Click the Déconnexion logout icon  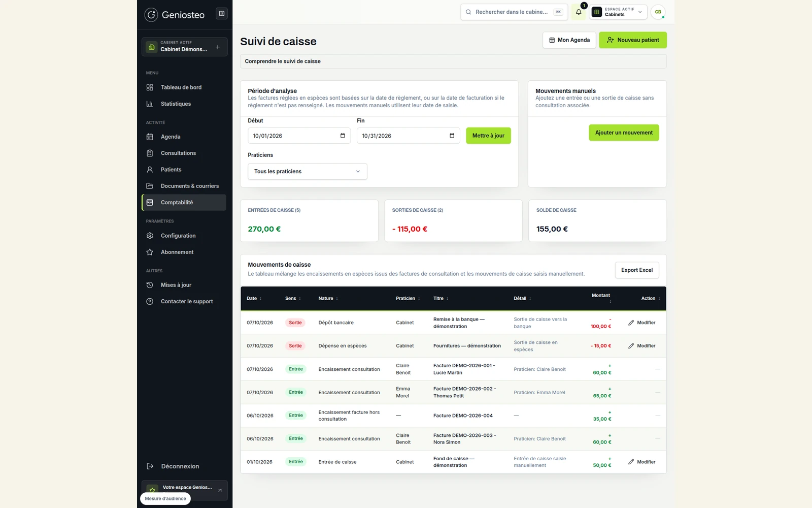point(150,466)
